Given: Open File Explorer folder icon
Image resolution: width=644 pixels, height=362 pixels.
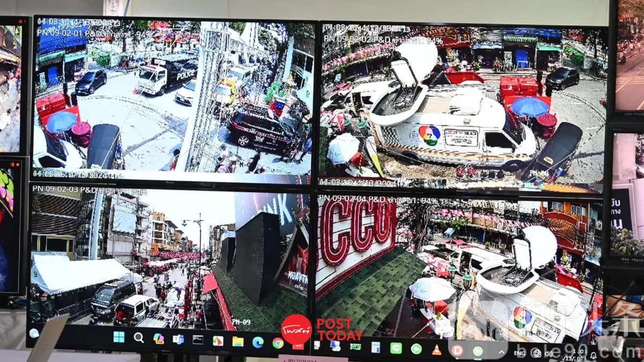Looking at the screenshot, I should click(x=238, y=341).
